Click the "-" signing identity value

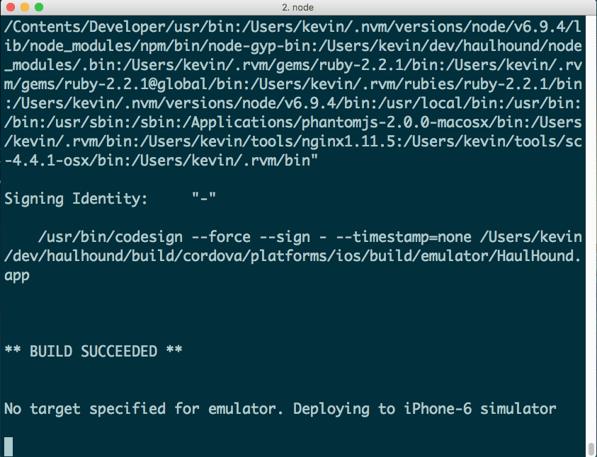[x=204, y=198]
